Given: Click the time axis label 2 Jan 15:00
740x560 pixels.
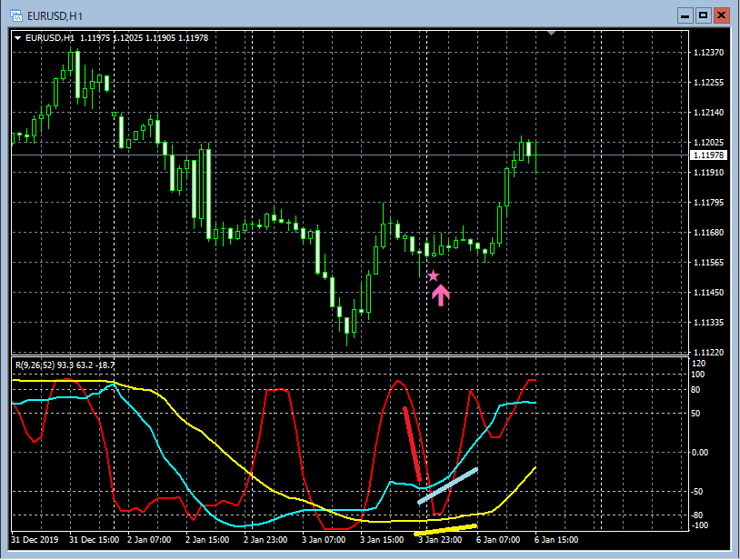Looking at the screenshot, I should pos(207,540).
